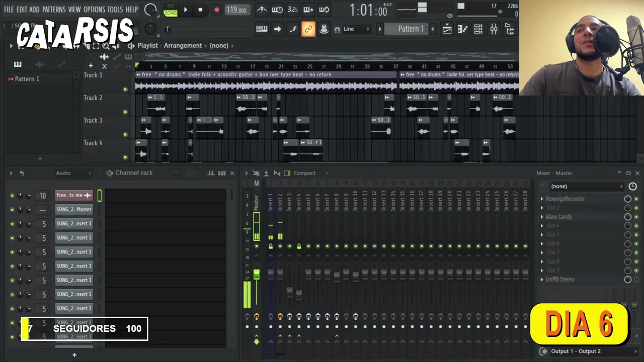Image resolution: width=644 pixels, height=362 pixels.
Task: Open the OPTIONS menu
Action: [94, 10]
